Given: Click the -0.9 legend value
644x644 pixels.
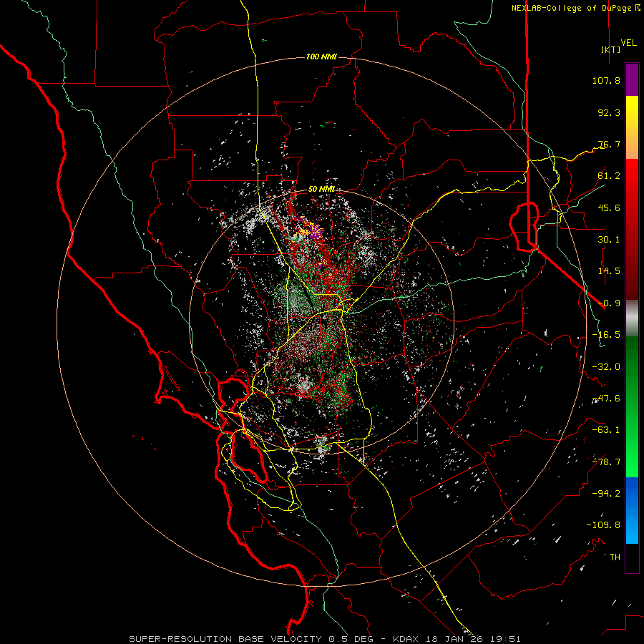Looking at the screenshot, I should tap(609, 303).
